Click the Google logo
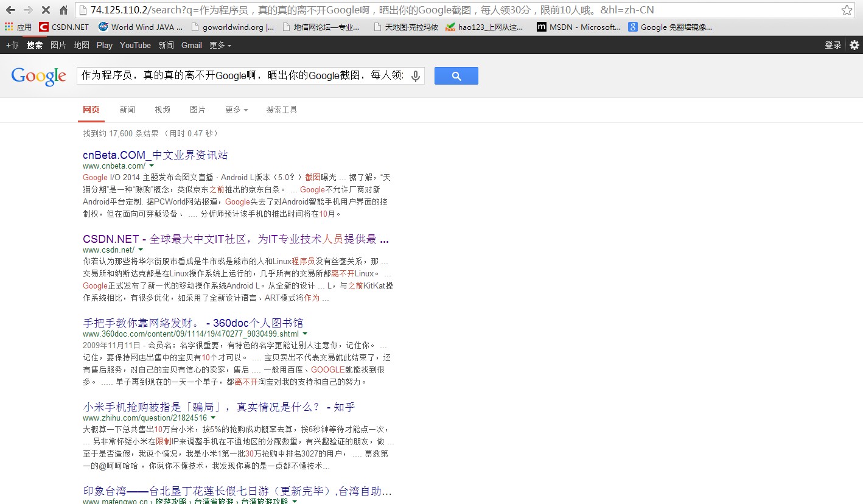The width and height of the screenshot is (863, 504). click(x=38, y=76)
